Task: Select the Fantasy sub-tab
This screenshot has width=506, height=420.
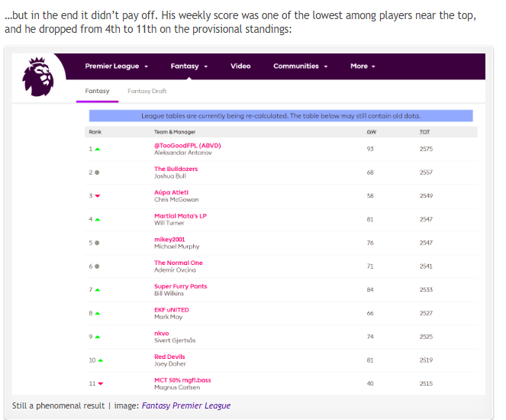Action: coord(97,91)
